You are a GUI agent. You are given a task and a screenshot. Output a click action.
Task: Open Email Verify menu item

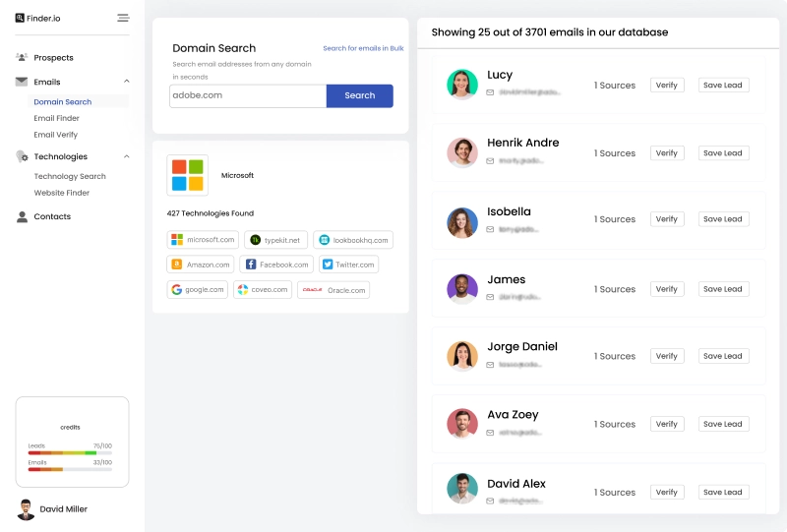coord(56,135)
